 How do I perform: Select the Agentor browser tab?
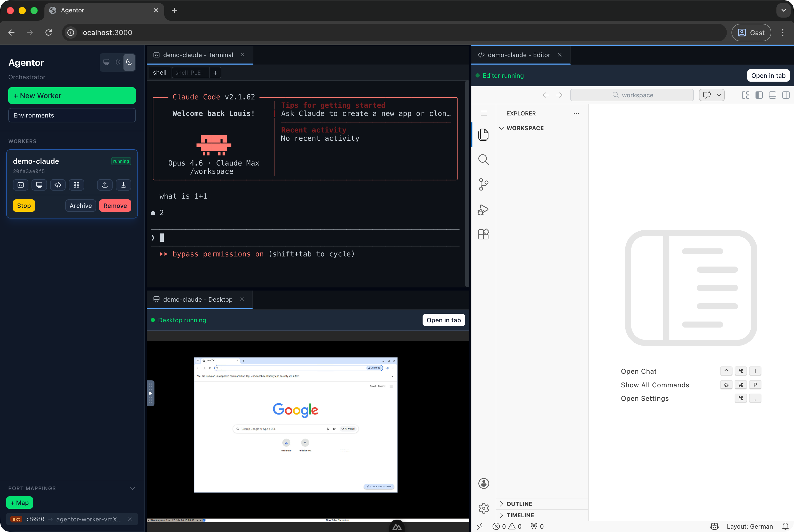104,10
